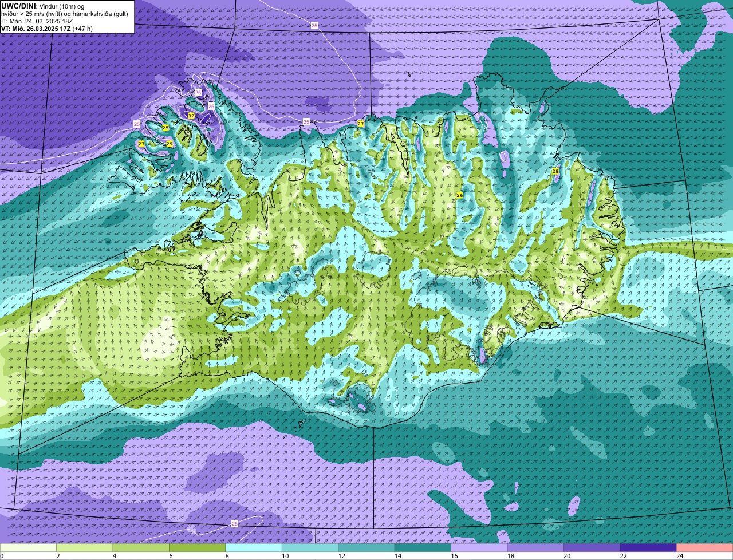Pick the 16–18 m/s lavender legend swatch
Image resolution: width=733 pixels, height=560 pixels.
pos(479,547)
